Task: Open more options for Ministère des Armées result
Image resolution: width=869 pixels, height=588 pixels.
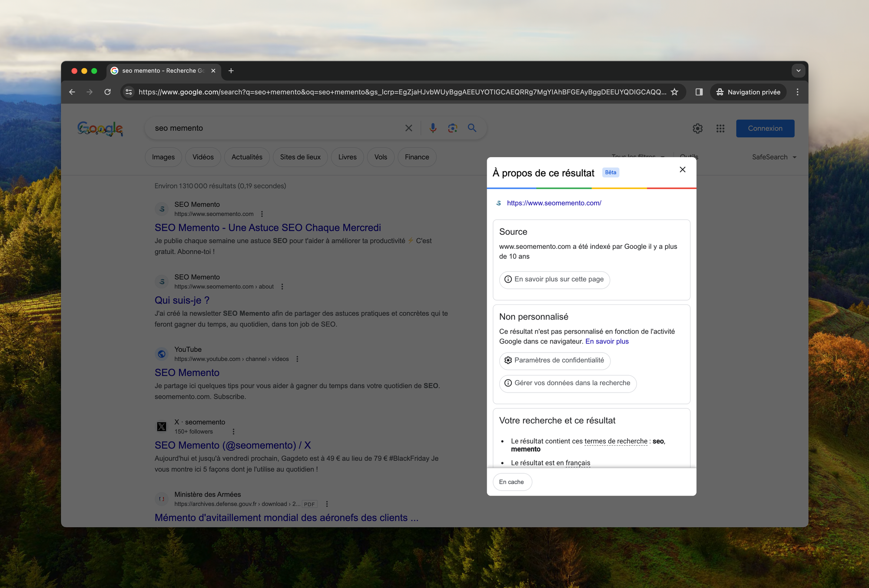Action: 327,504
